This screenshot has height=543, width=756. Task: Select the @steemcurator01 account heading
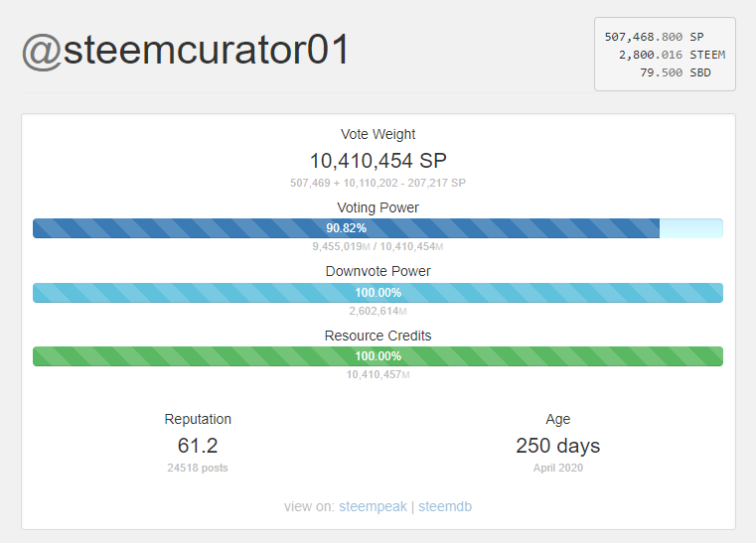pos(185,50)
